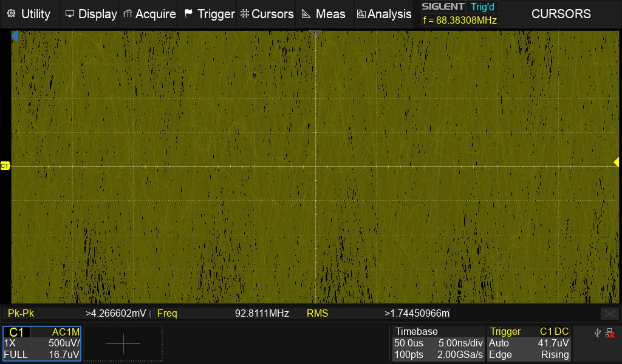Open the Timebase settings box
Image resolution: width=622 pixels, height=364 pixels.
pos(438,343)
